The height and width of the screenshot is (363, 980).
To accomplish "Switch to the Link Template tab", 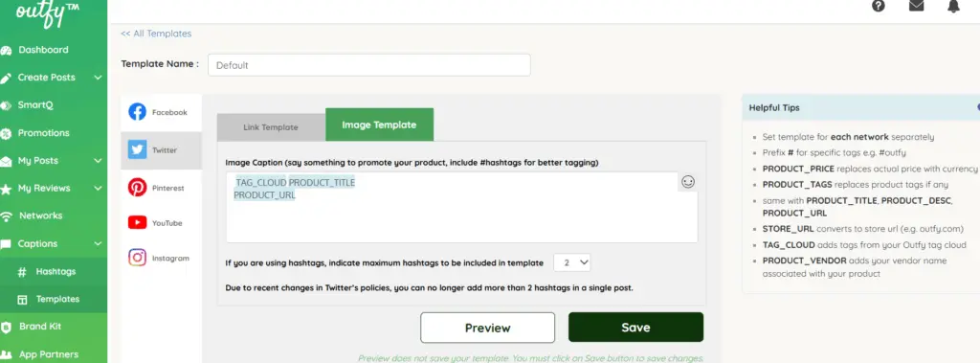I will (x=271, y=127).
